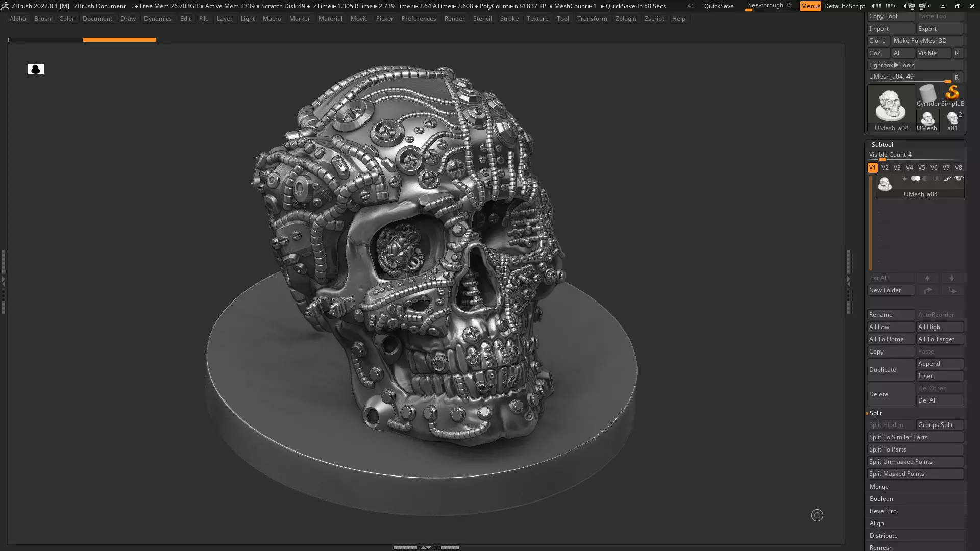The image size is (980, 551).
Task: Activate visibility set V2
Action: click(x=885, y=168)
